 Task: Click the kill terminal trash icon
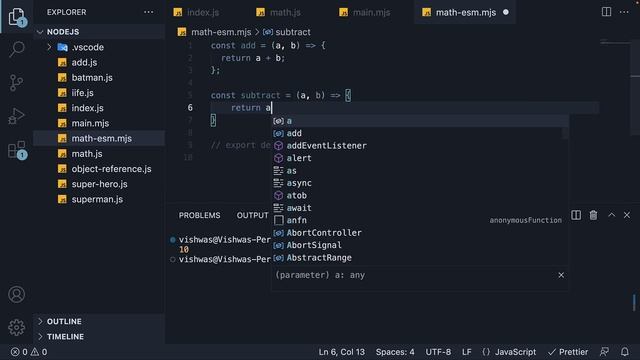pyautogui.click(x=593, y=215)
